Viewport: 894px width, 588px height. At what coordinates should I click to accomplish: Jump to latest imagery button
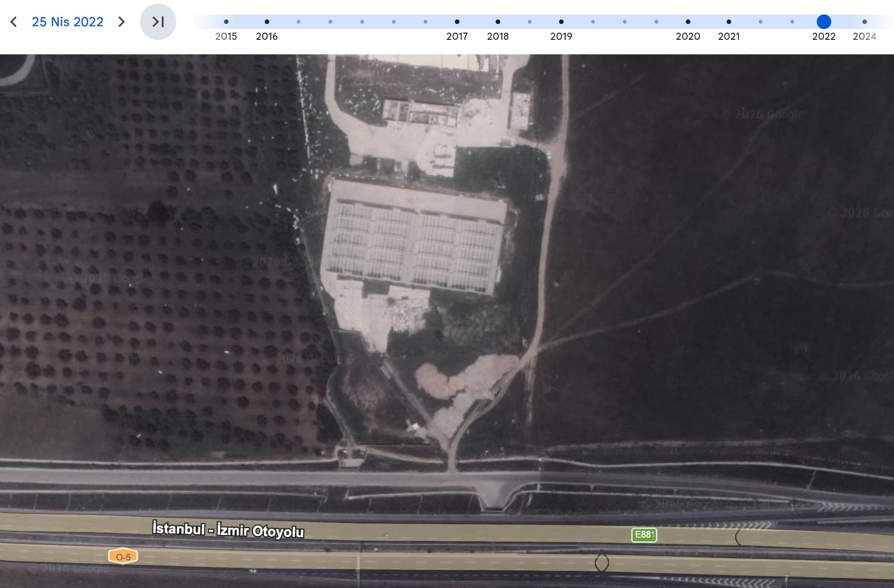click(158, 22)
